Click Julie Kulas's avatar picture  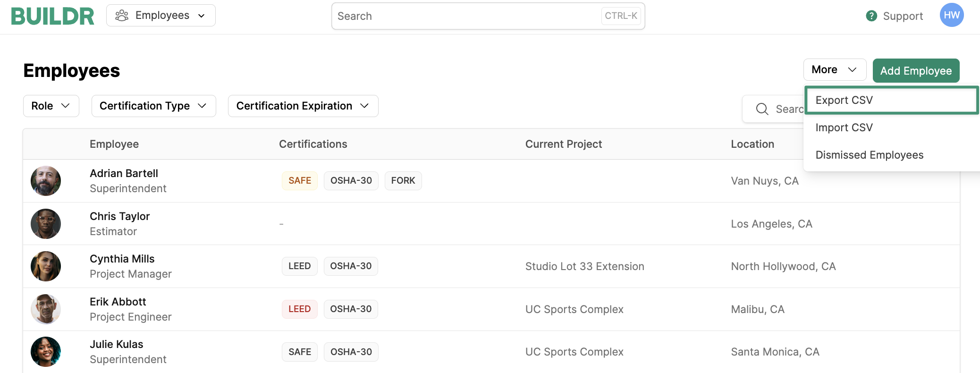46,352
